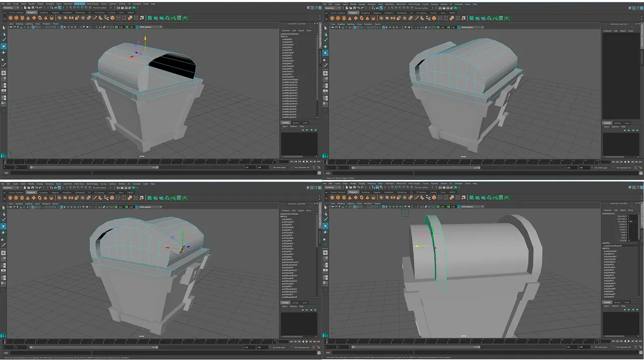Screen dimensions: 644x362
Task: Activate Lasso tool in top-left window toolbox
Action: click(x=4, y=34)
